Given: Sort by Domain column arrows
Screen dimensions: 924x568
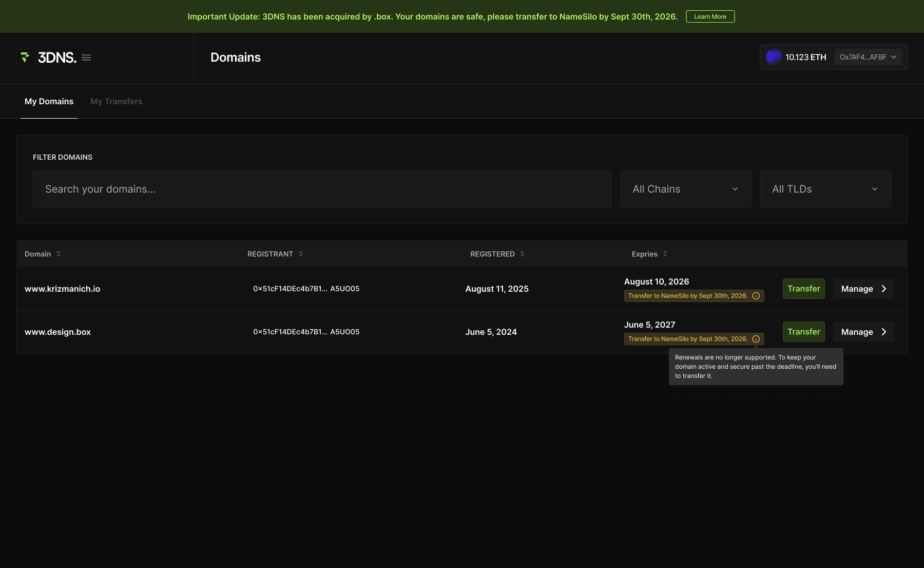Looking at the screenshot, I should [59, 254].
